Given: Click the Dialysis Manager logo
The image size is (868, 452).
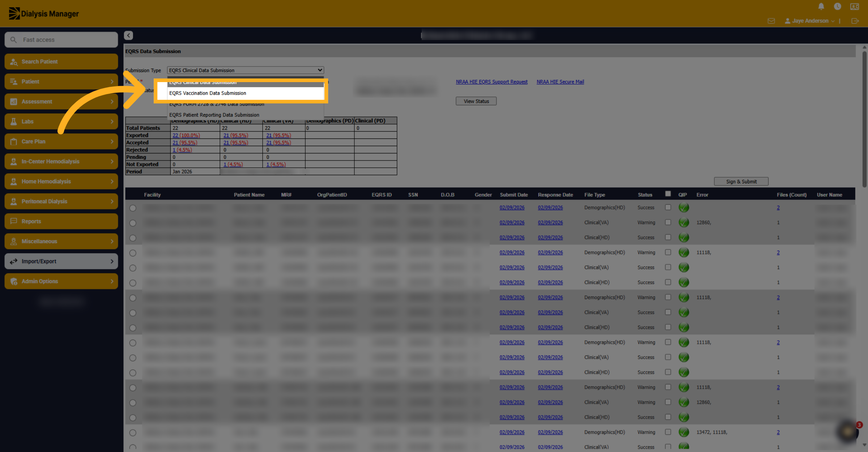Looking at the screenshot, I should pos(44,14).
